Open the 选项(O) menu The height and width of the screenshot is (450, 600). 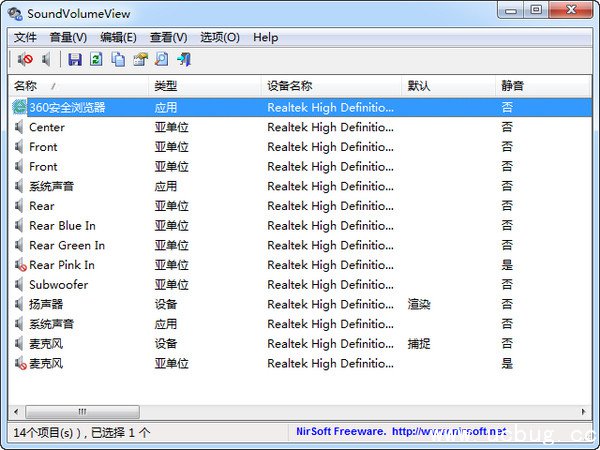(220, 37)
